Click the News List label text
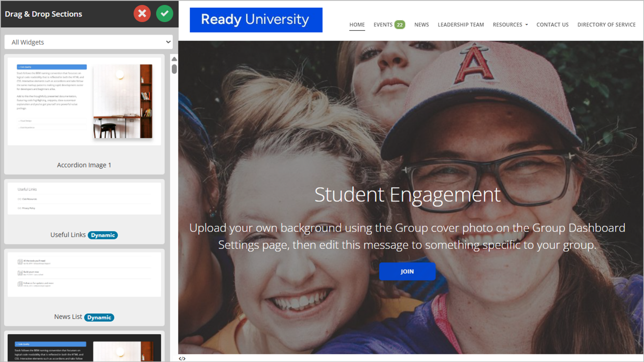Viewport: 644px width, 362px height. tap(68, 317)
